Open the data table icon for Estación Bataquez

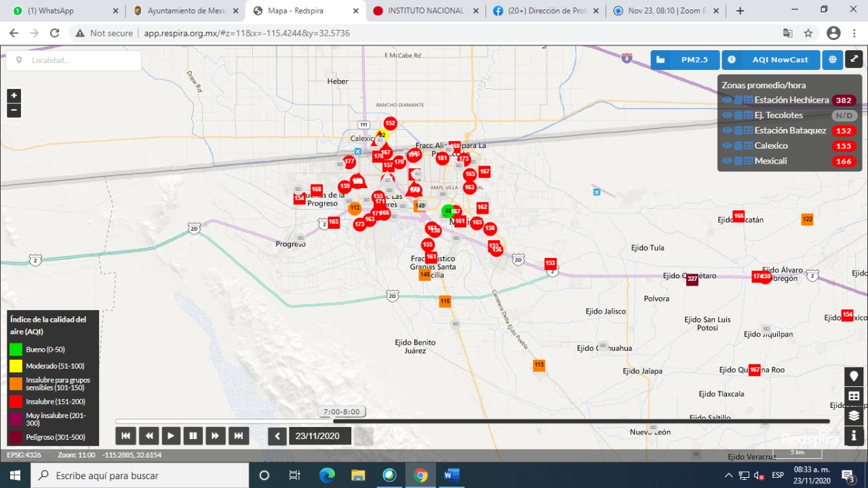click(x=749, y=130)
